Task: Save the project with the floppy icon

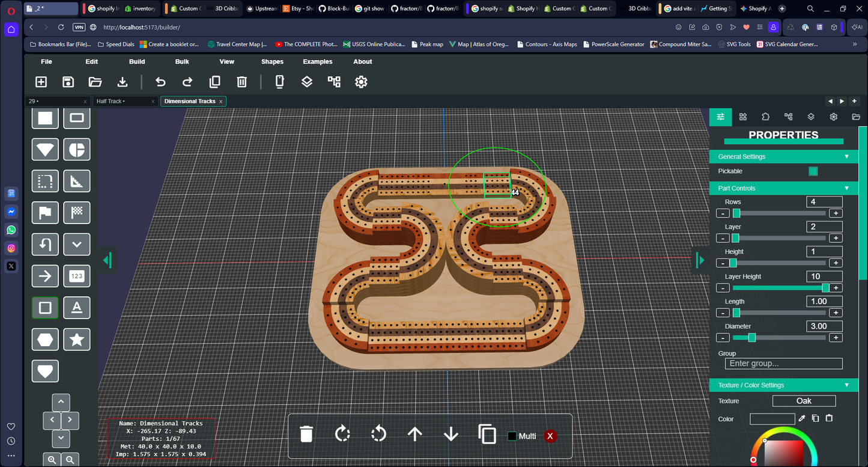Action: point(68,82)
